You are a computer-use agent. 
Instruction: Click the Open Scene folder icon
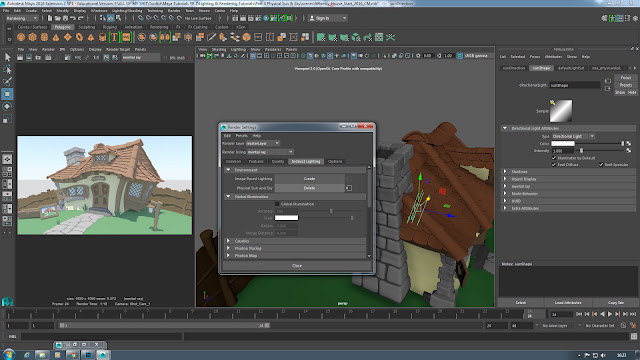(x=58, y=18)
